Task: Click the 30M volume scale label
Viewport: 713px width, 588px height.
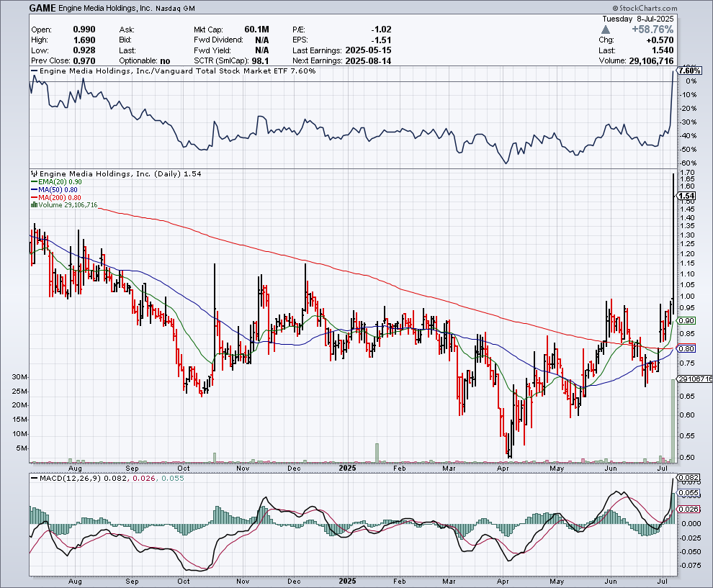Action: point(20,377)
